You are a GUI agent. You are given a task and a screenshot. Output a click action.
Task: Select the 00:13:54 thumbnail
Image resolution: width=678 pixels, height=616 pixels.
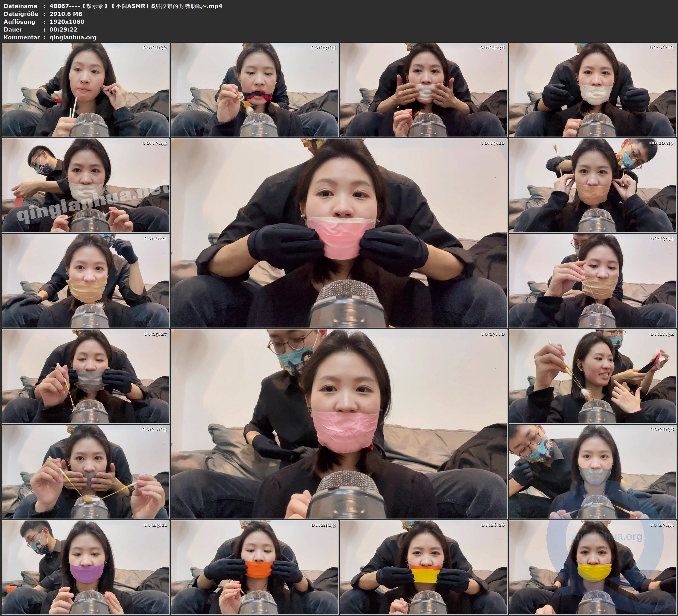(593, 280)
